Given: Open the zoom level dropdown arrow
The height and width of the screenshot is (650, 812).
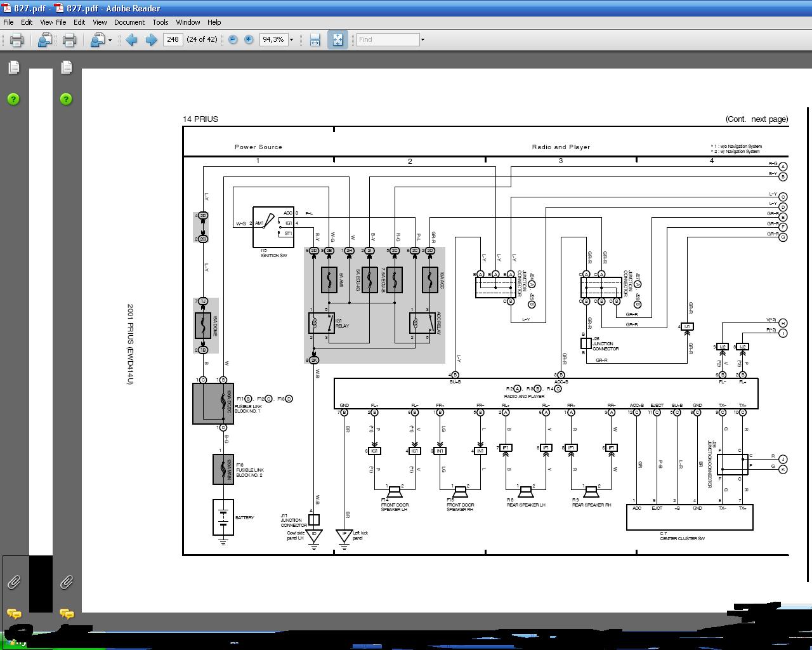Looking at the screenshot, I should click(291, 39).
